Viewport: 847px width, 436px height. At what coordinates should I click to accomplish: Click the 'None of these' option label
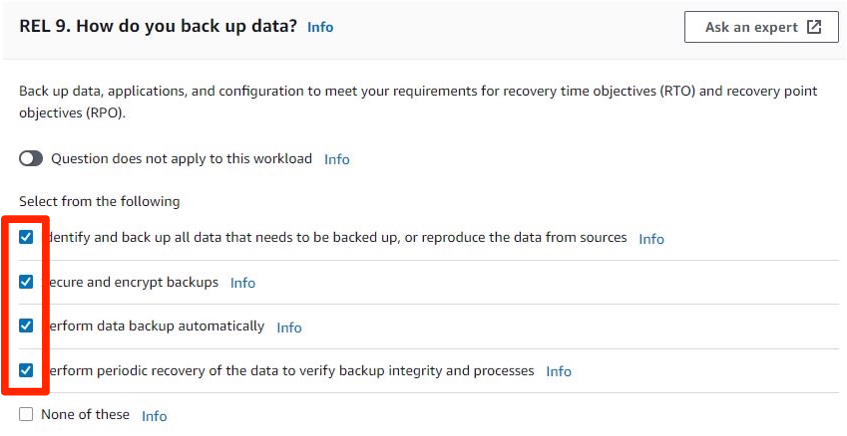click(x=85, y=414)
